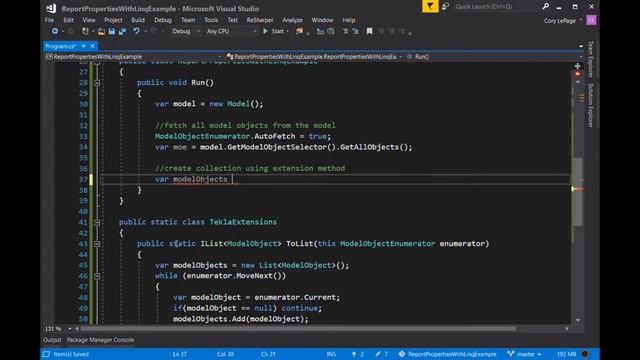
Task: Click the Increase Indent toolbar icon
Action: coord(356,31)
